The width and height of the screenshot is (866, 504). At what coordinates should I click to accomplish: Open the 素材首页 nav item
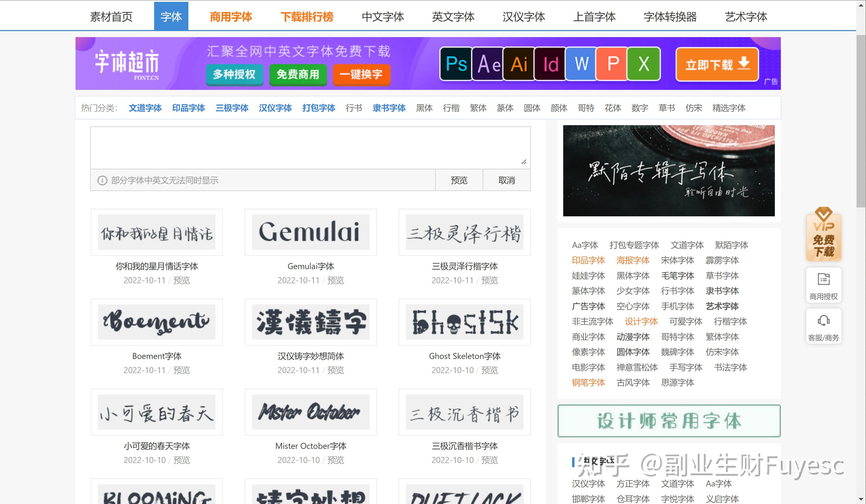111,16
